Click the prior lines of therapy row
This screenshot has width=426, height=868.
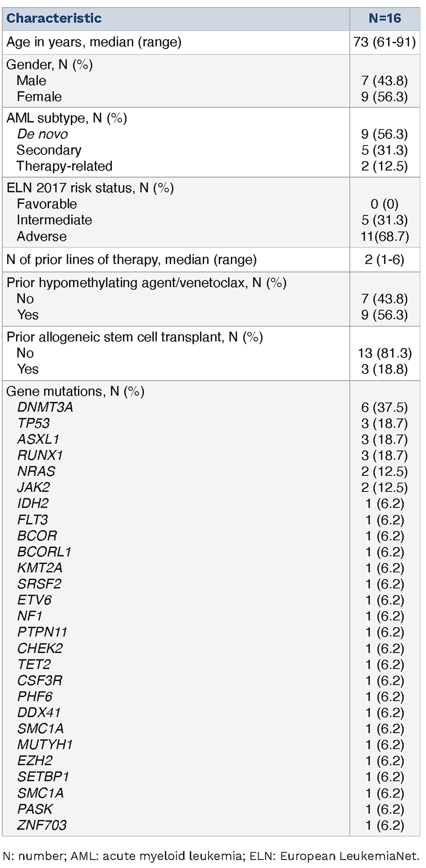tap(132, 259)
